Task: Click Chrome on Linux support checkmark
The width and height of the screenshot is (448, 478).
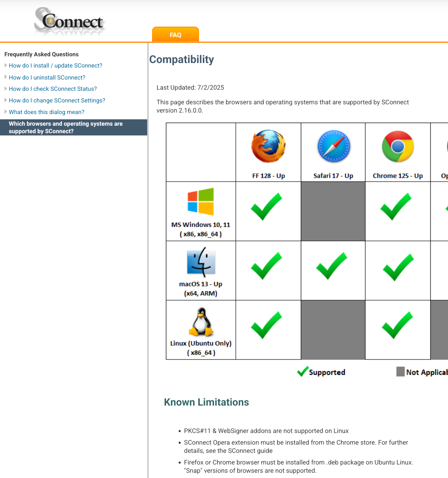Action: [x=397, y=325]
